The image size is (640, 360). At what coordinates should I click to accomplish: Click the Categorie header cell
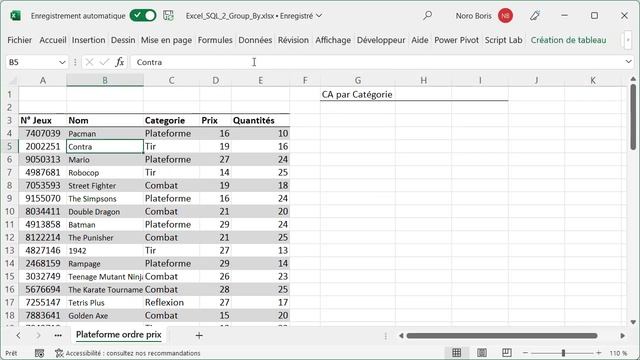171,120
